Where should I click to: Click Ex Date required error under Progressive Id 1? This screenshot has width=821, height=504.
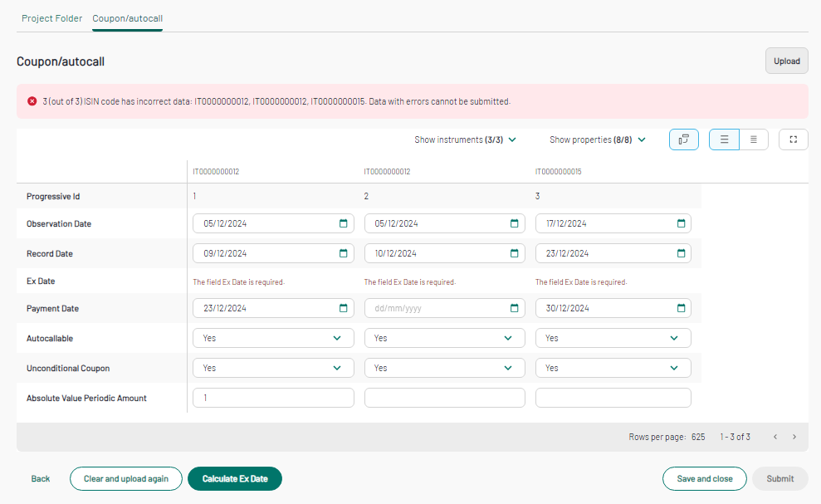(239, 281)
